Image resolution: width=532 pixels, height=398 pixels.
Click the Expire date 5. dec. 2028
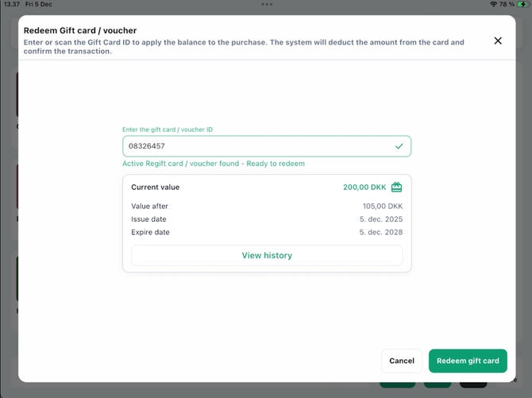(x=380, y=233)
